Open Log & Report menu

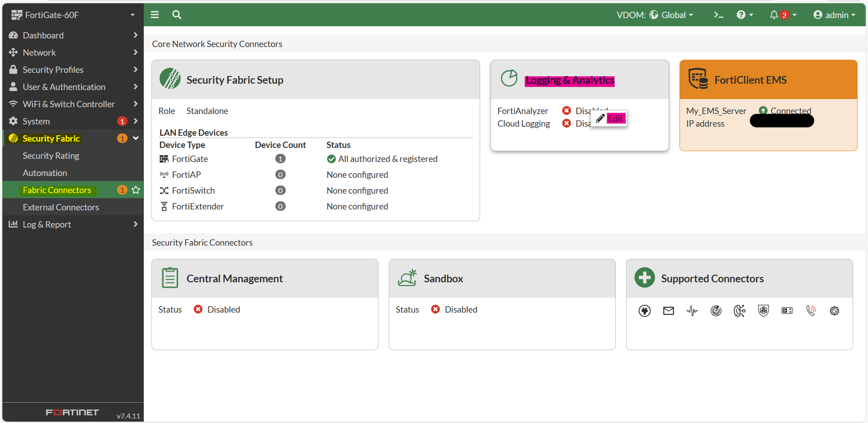tap(73, 224)
